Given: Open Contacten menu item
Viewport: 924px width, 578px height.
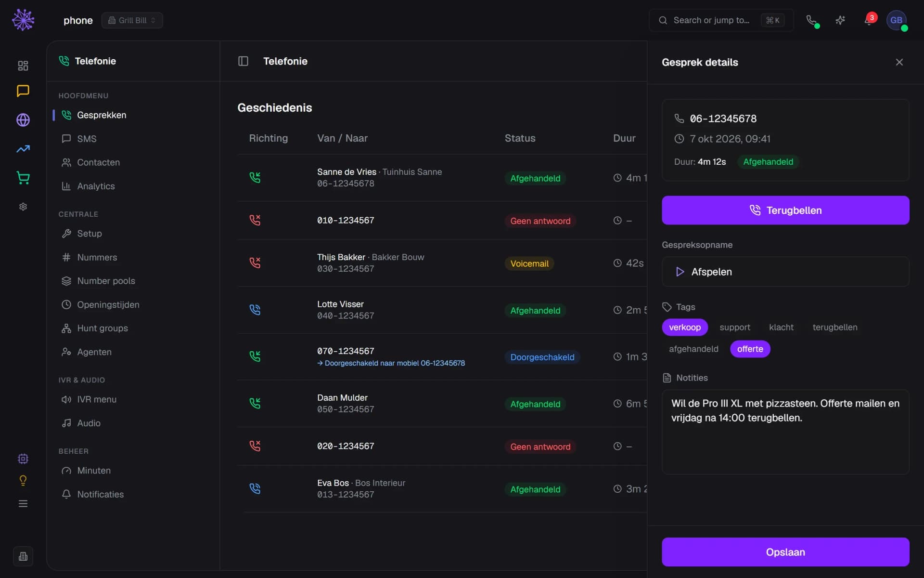Looking at the screenshot, I should pos(133,162).
